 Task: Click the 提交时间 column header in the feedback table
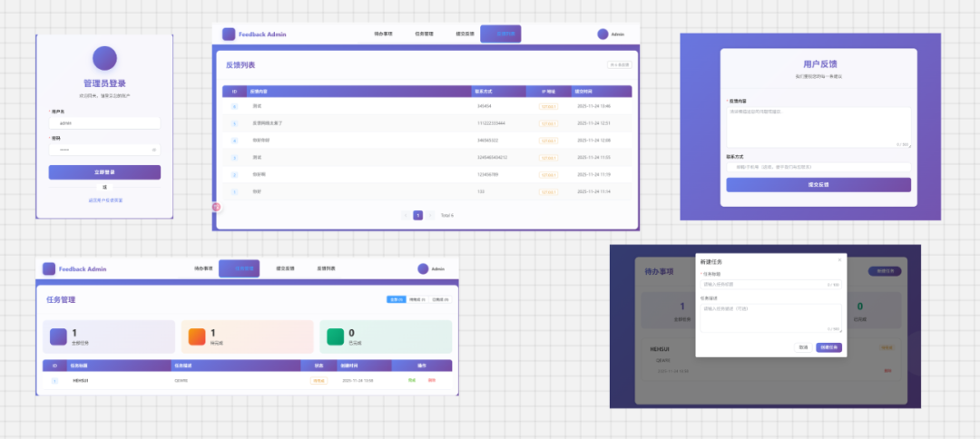602,92
